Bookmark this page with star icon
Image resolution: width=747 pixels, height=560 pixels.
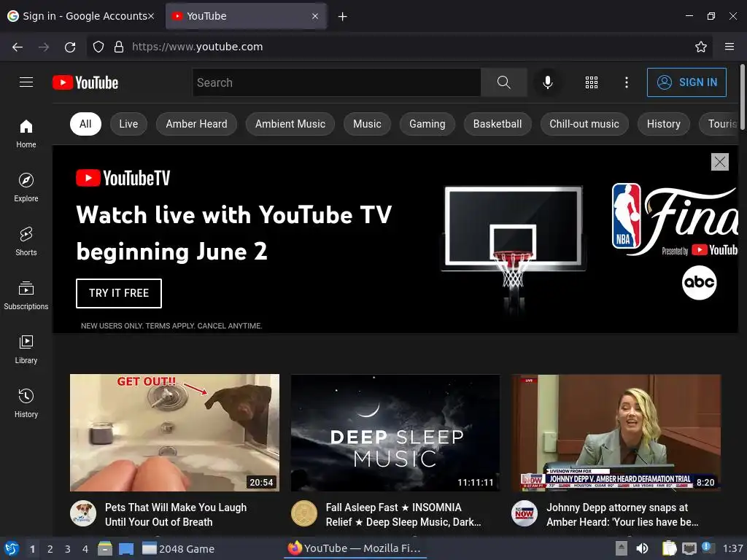click(701, 47)
